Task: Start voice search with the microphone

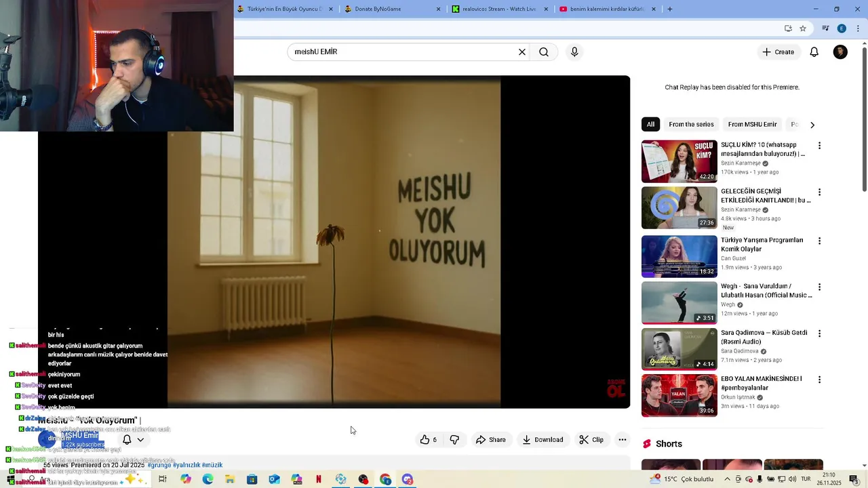Action: 574,52
